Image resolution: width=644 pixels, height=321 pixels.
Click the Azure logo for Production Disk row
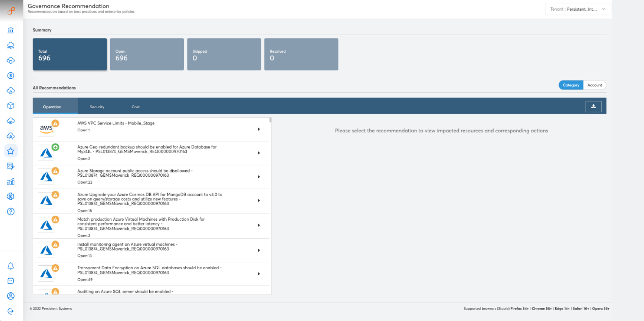46,225
